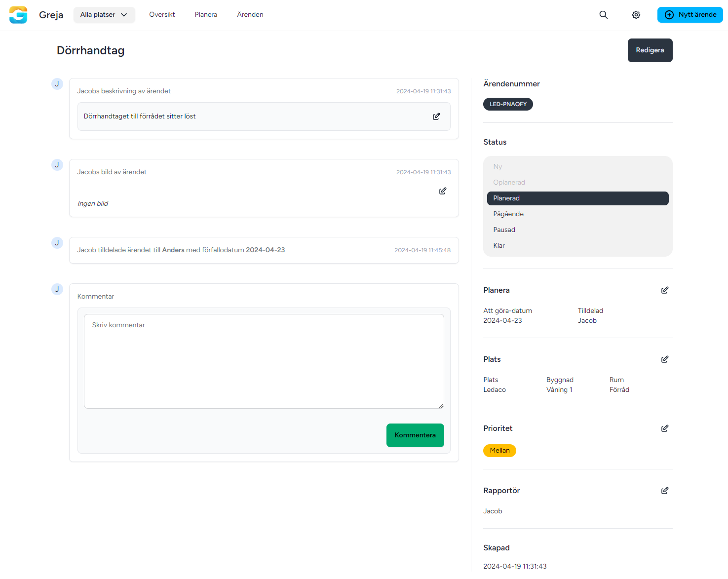Set status to Pågående
Viewport: 728px width, 579px height.
click(508, 214)
